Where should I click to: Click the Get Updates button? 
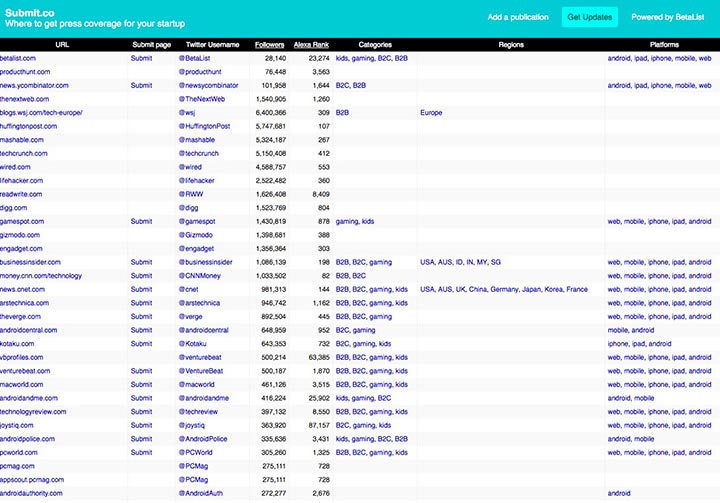[x=588, y=17]
